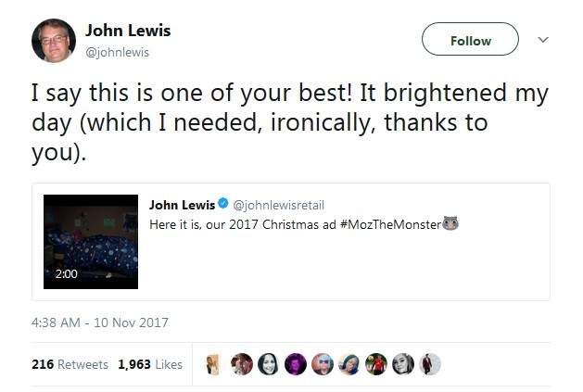Click the liker avatar in red shirt
583x392 pixels.
pos(376,364)
